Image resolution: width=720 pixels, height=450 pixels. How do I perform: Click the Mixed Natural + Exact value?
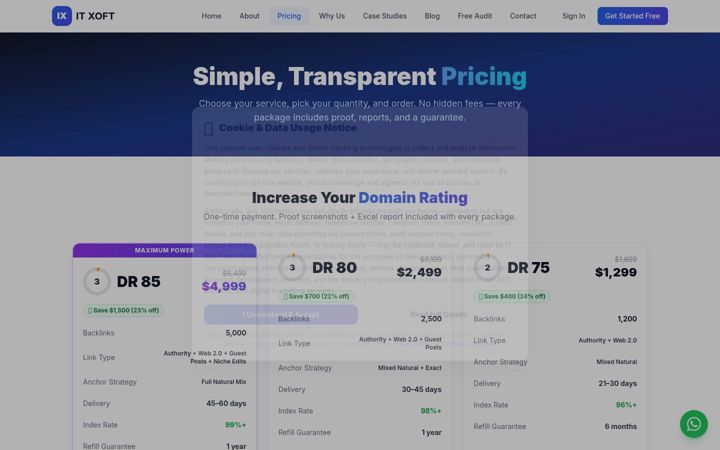[410, 368]
